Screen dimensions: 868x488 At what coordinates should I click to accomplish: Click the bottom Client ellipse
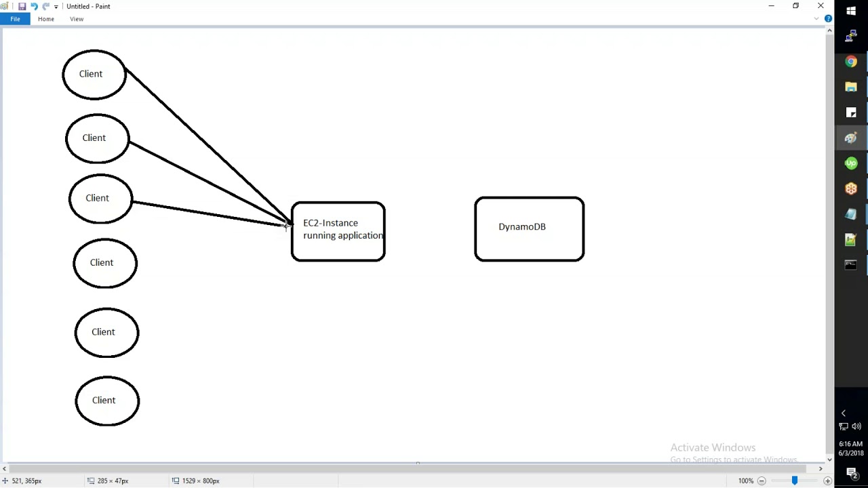[107, 401]
